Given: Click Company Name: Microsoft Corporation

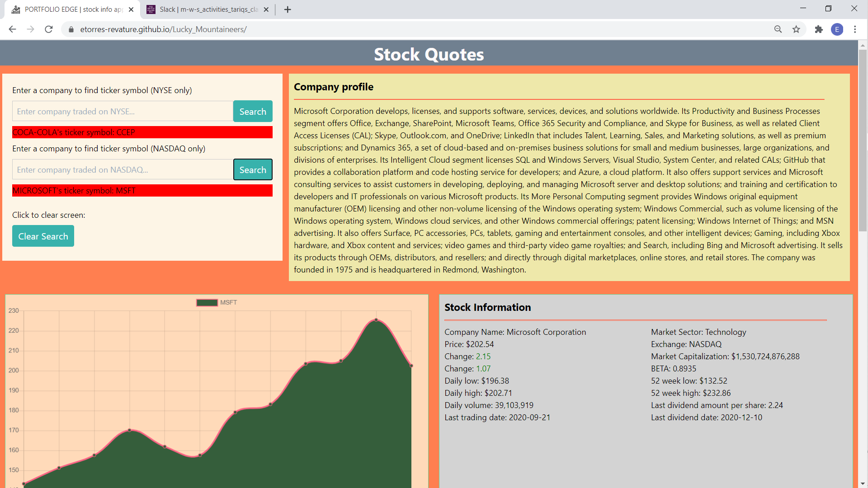Looking at the screenshot, I should (515, 332).
